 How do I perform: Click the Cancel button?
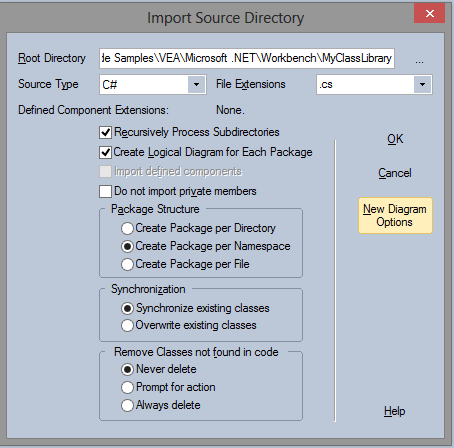pos(395,173)
